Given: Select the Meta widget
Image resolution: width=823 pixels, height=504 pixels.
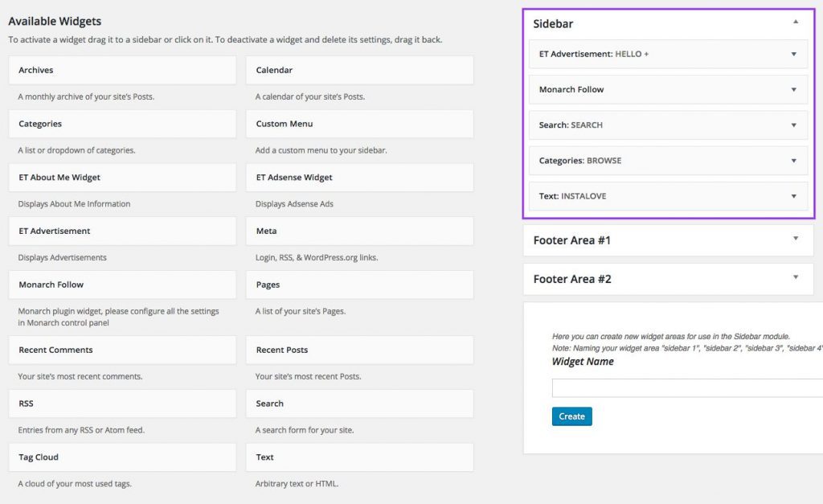Looking at the screenshot, I should click(x=359, y=231).
